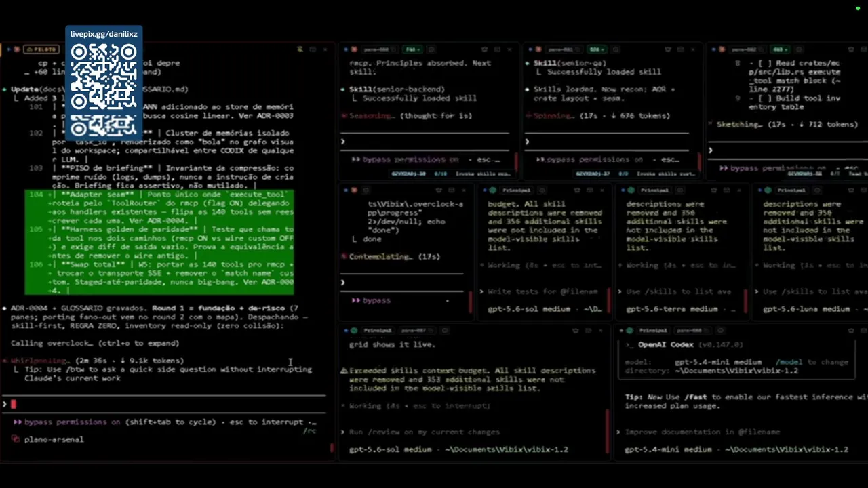Click 'plano-arsenal' branch name text
This screenshot has width=868, height=488.
54,439
